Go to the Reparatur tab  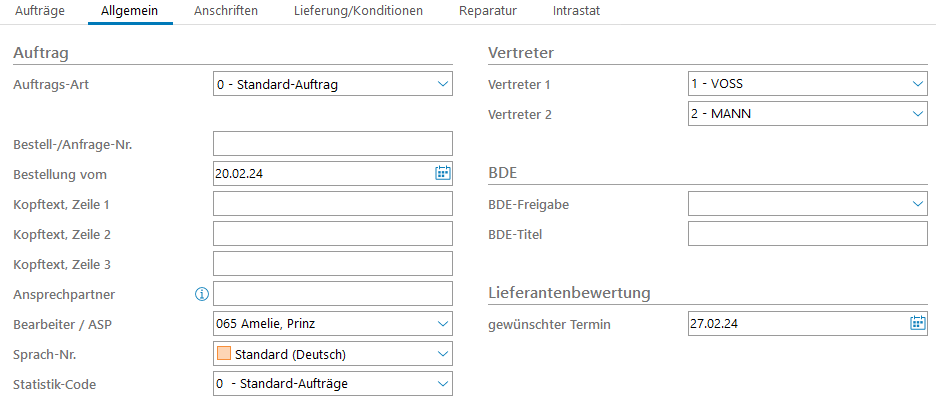point(487,11)
